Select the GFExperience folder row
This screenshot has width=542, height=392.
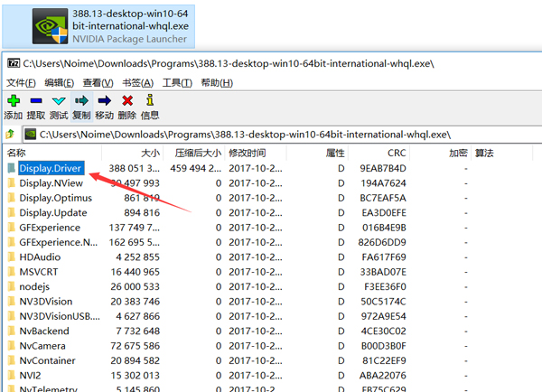[50, 228]
